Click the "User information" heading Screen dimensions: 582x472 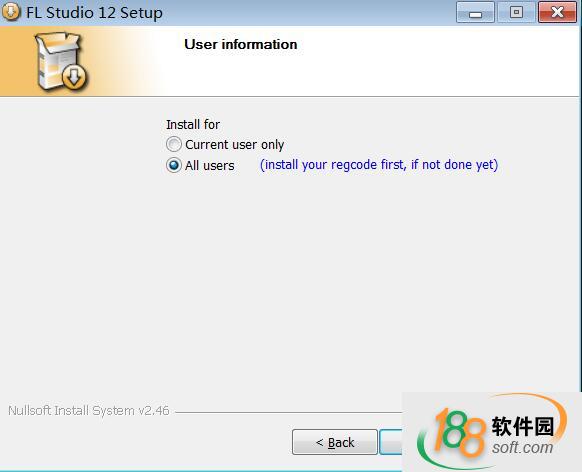[241, 45]
